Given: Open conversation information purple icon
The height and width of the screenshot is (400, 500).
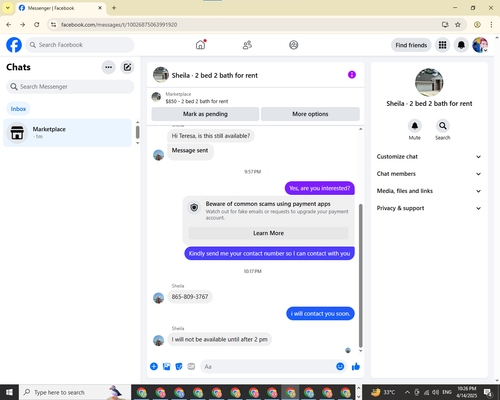Looking at the screenshot, I should pos(352,75).
